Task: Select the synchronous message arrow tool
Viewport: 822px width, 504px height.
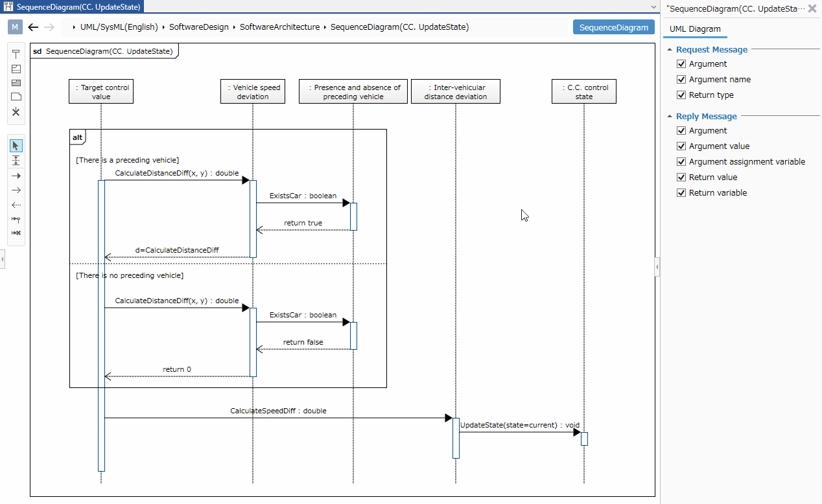Action: tap(16, 176)
